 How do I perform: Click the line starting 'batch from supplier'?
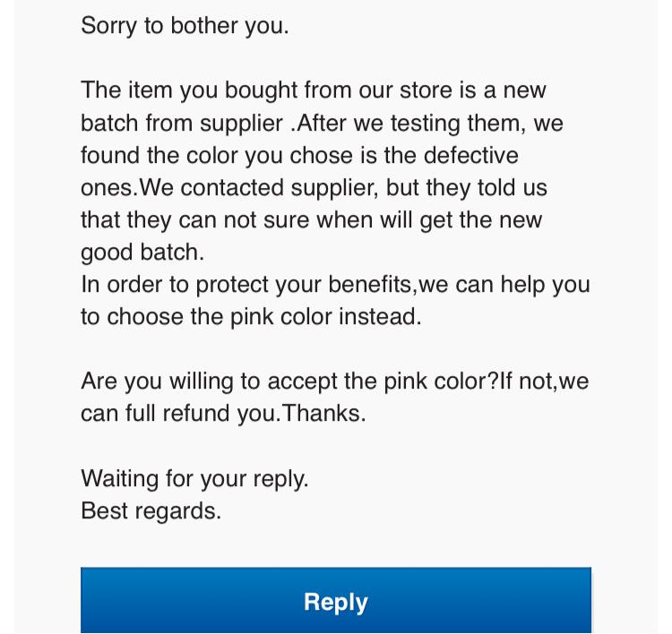322,123
